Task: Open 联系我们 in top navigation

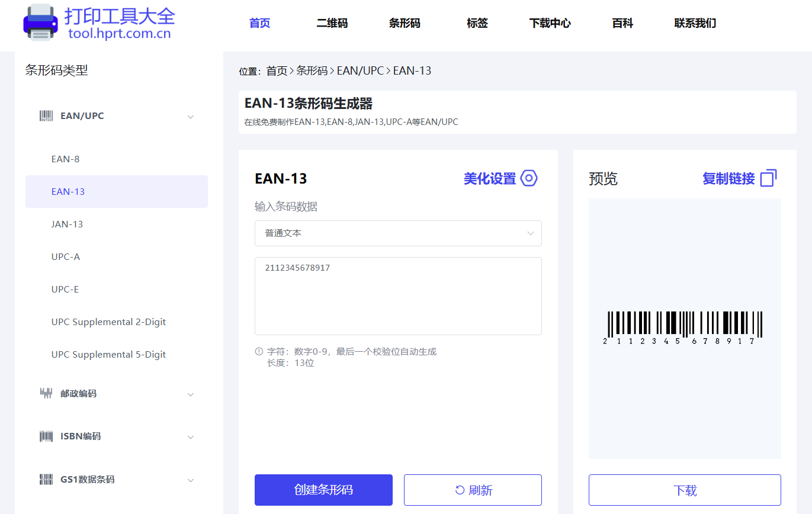Action: pos(695,24)
